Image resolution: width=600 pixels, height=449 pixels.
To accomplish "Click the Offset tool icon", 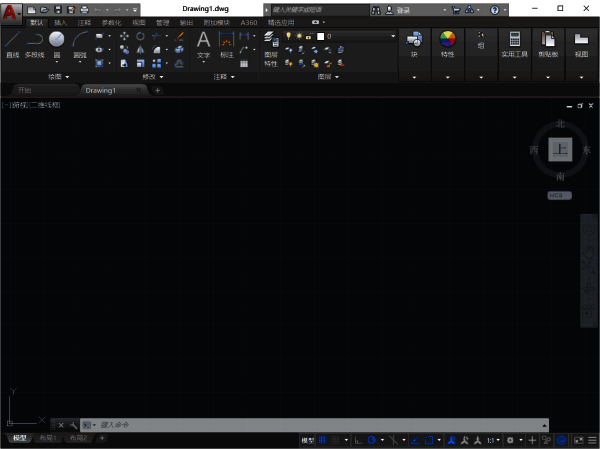I will pos(179,63).
